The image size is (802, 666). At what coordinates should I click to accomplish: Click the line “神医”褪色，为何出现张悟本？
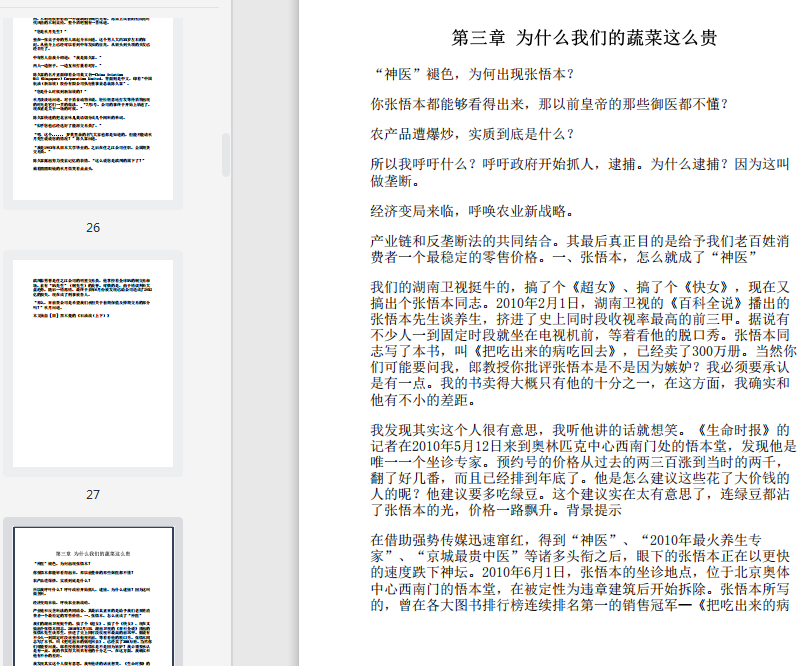pos(472,74)
